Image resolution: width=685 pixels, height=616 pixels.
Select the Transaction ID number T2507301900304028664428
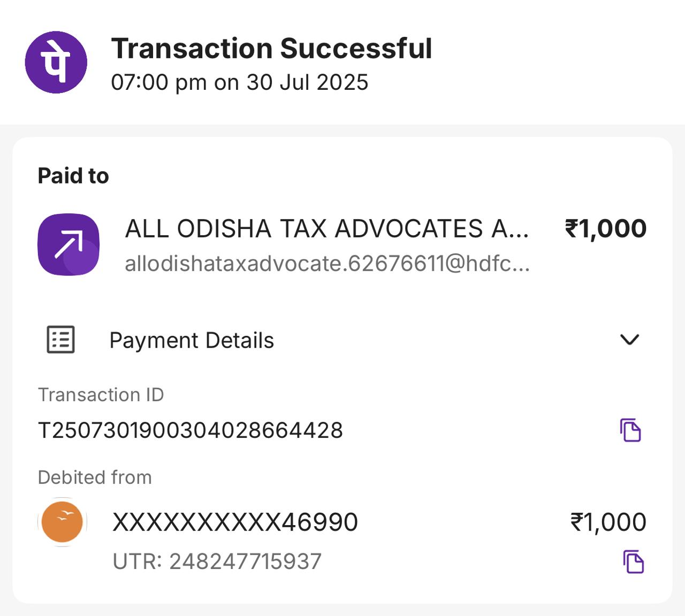tap(191, 430)
